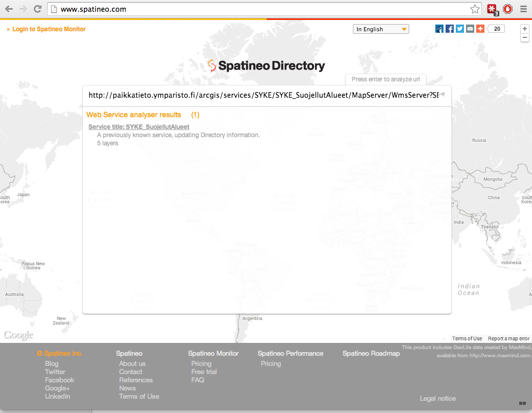Open the Chrome hamburger menu
This screenshot has width=532, height=413.
[523, 9]
